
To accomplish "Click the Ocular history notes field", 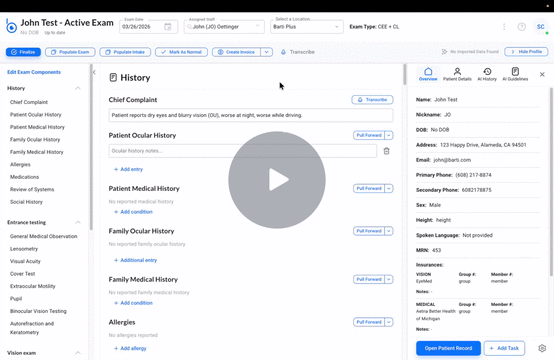I will click(x=242, y=151).
